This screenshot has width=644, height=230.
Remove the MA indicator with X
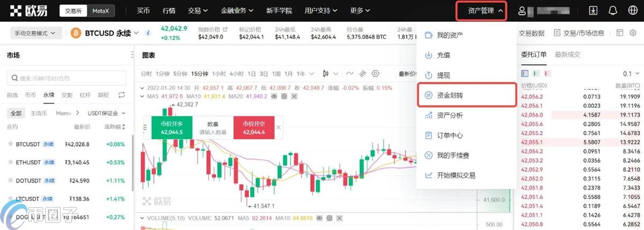[294, 96]
